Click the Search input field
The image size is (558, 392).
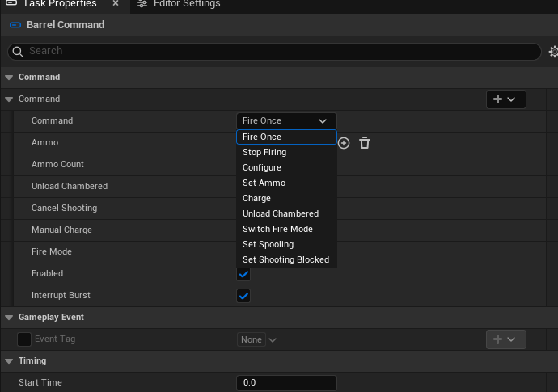pyautogui.click(x=274, y=52)
